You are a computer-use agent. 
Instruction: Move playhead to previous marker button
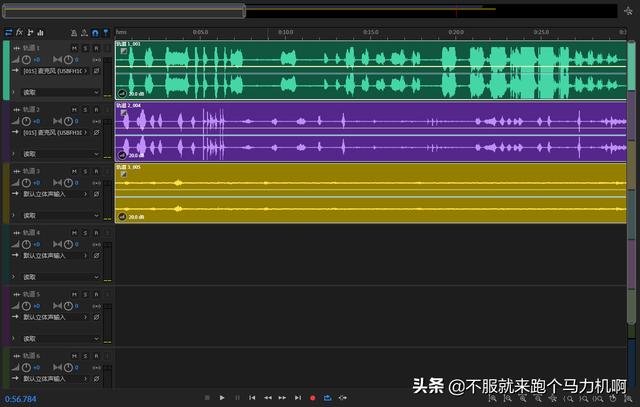click(252, 398)
